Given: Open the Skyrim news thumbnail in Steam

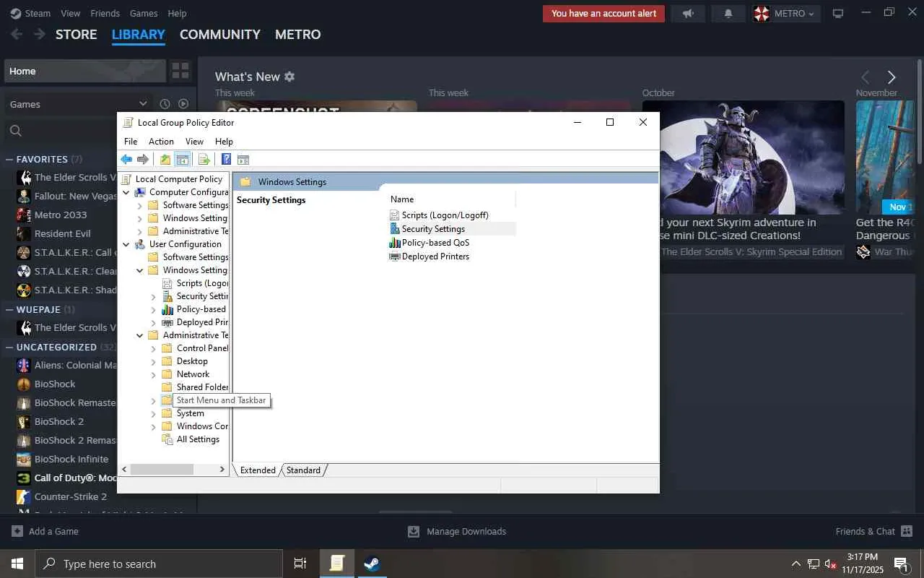Looking at the screenshot, I should point(743,157).
